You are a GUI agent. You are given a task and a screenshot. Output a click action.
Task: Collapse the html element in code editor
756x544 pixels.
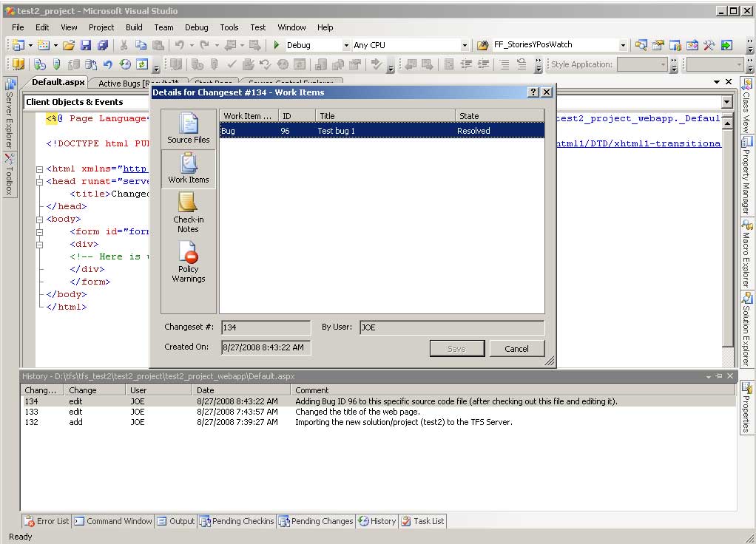pos(39,169)
